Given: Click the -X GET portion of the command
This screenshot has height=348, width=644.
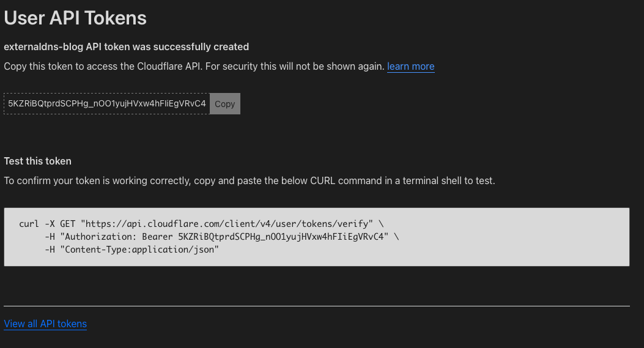Looking at the screenshot, I should pos(60,224).
